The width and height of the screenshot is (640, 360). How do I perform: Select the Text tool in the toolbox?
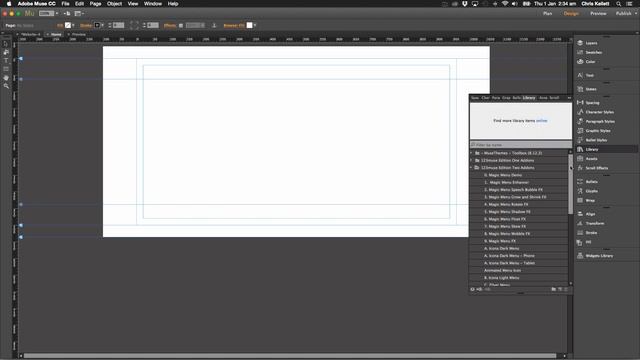click(6, 60)
